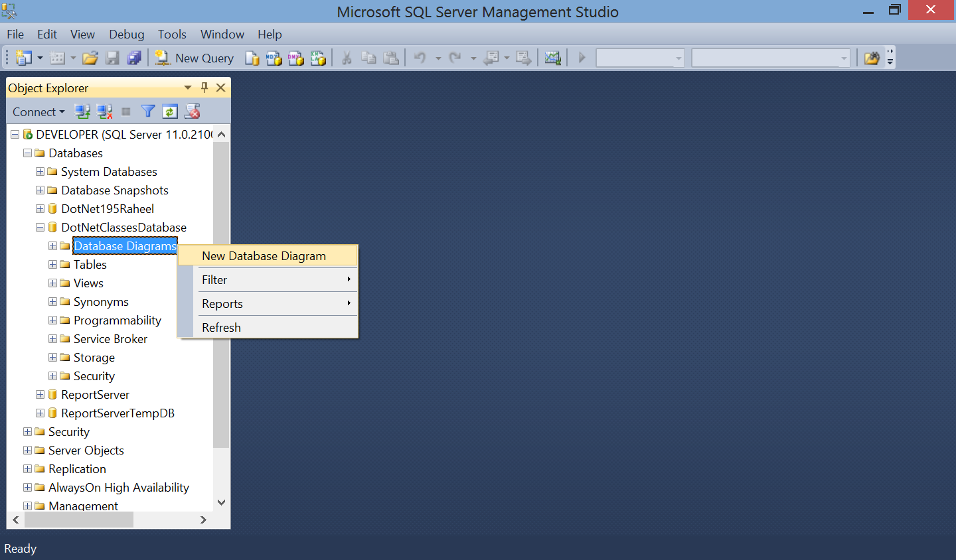Click the delete script icon in Object Explorer

click(x=193, y=111)
